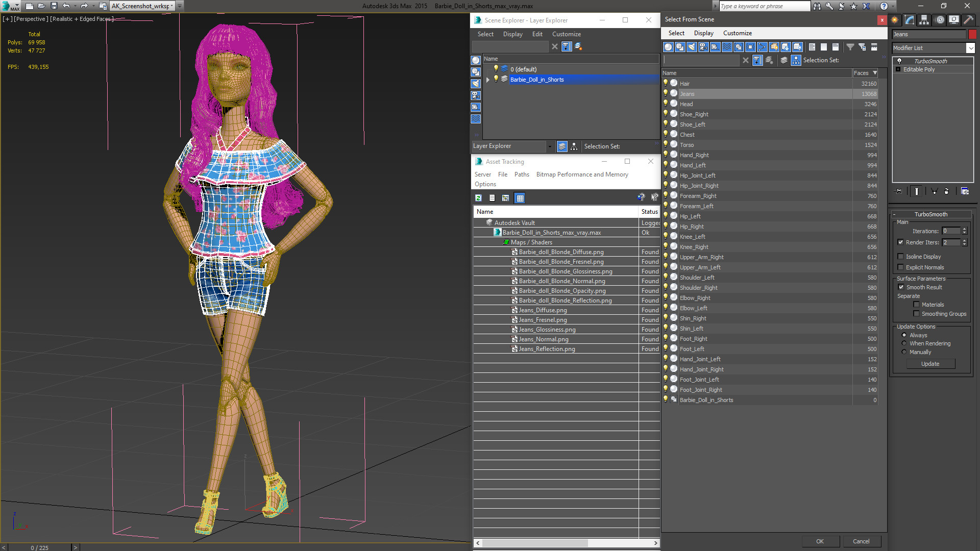The width and height of the screenshot is (980, 551).
Task: Select When Rendering update option
Action: pyautogui.click(x=904, y=343)
